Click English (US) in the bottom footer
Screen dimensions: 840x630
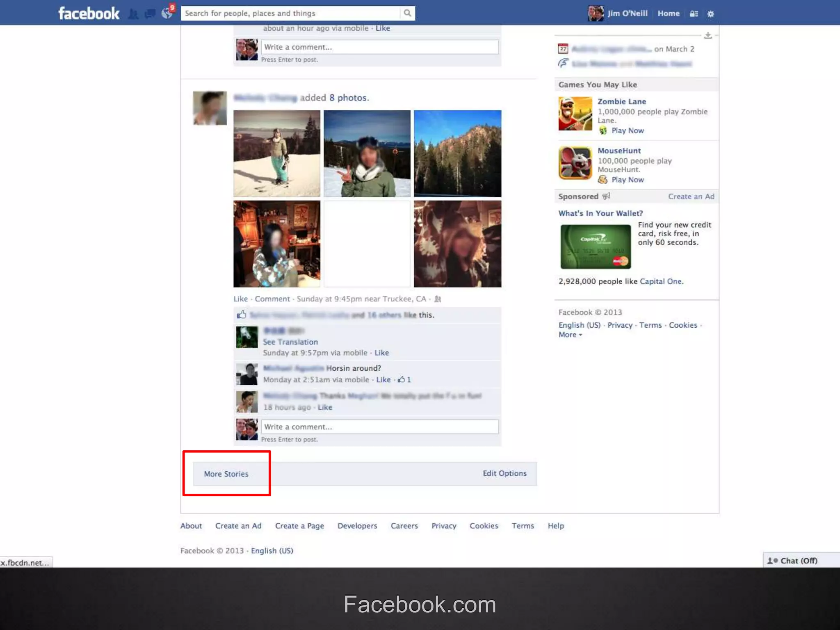pyautogui.click(x=272, y=550)
